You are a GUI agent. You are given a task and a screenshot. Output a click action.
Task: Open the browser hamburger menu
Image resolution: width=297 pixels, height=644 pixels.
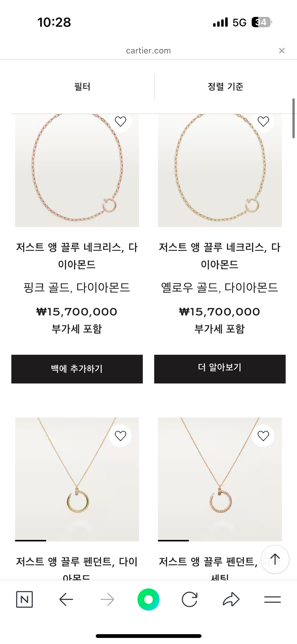[x=272, y=599]
